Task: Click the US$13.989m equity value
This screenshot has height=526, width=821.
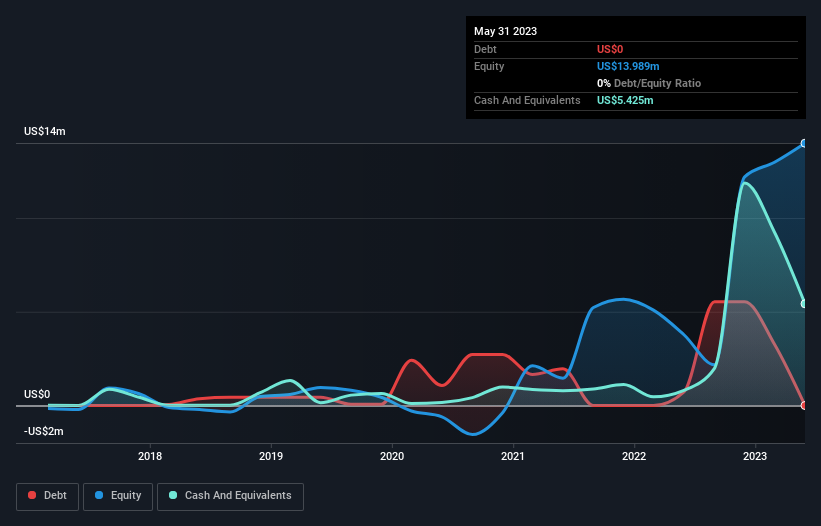Action: pos(628,66)
